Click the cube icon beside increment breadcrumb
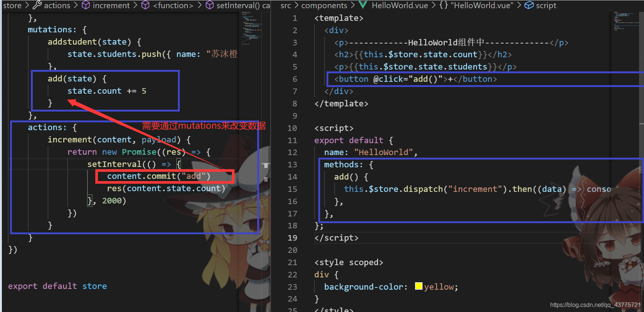This screenshot has width=644, height=312. (86, 5)
